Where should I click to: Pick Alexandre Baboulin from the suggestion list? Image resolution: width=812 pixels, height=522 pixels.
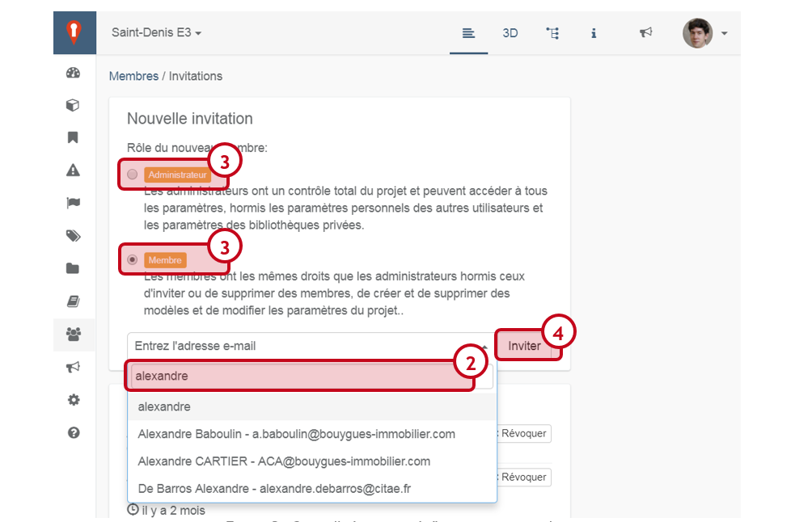coord(296,434)
